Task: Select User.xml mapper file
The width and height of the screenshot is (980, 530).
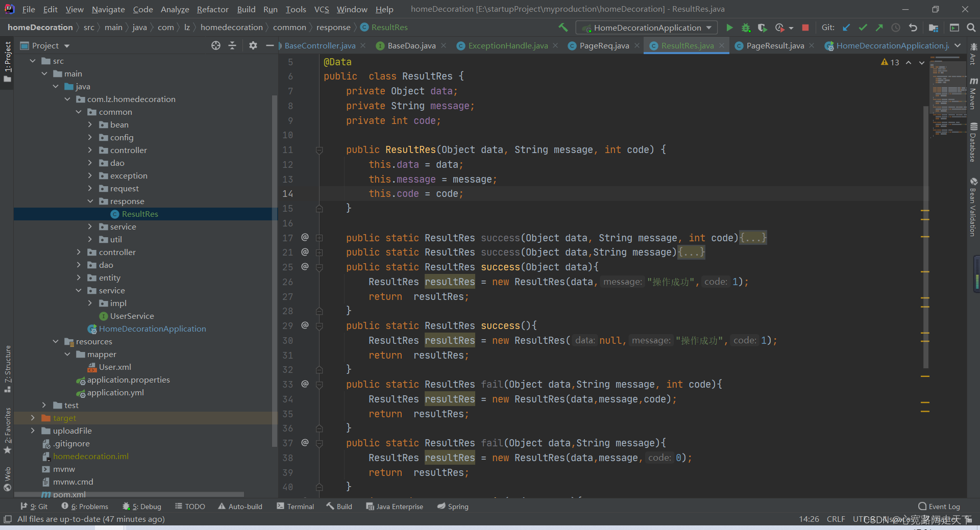Action: pos(115,367)
